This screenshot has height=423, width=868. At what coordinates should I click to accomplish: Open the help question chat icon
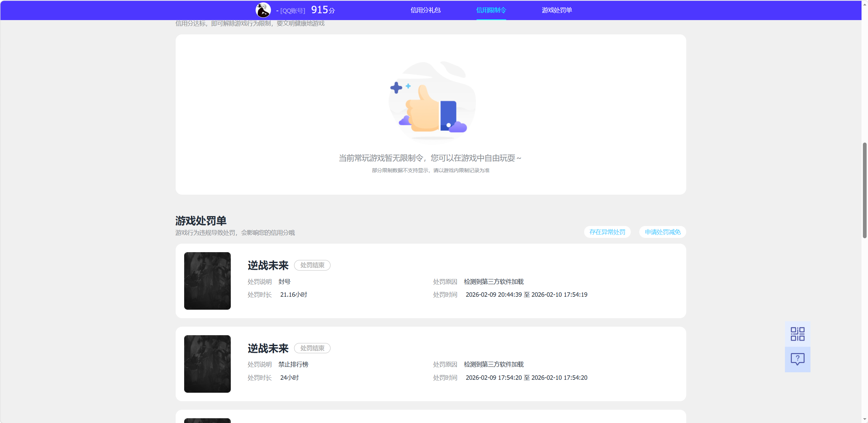tap(798, 359)
